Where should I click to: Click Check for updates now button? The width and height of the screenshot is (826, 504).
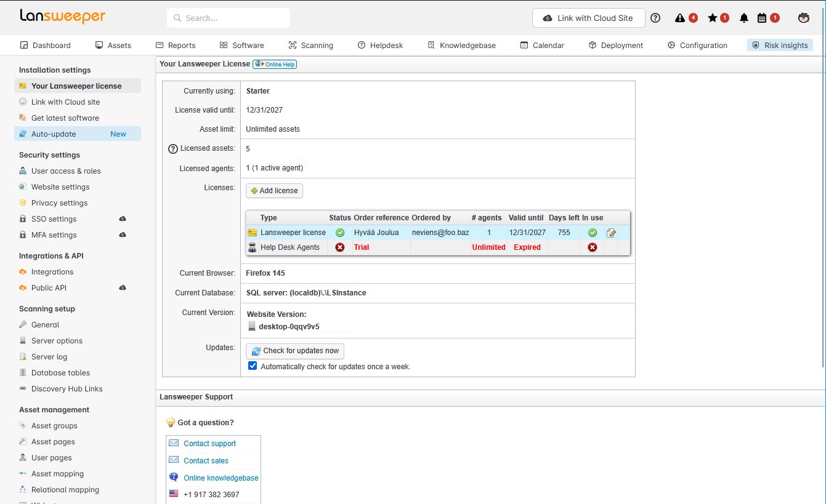pos(295,351)
